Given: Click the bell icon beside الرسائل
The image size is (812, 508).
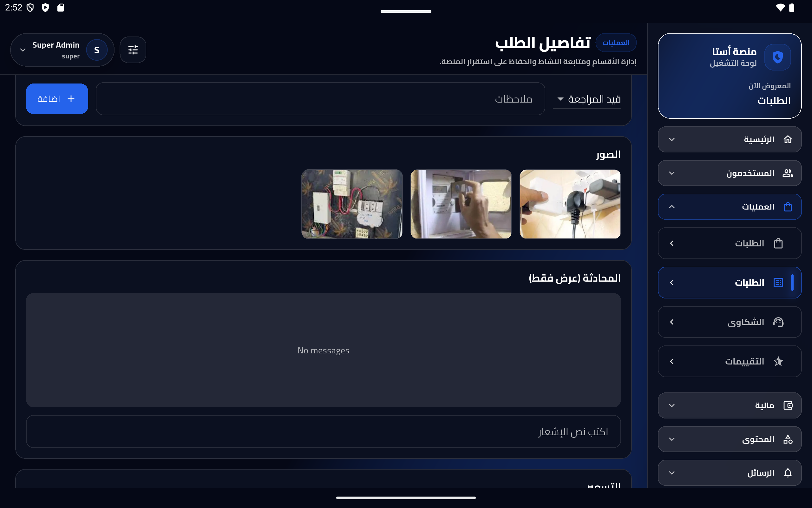Looking at the screenshot, I should click(788, 473).
